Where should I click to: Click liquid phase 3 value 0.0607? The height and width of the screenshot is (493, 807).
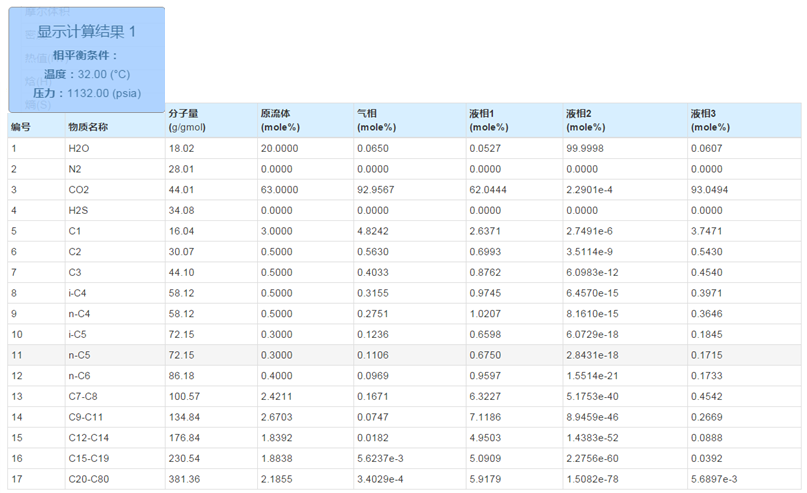707,148
